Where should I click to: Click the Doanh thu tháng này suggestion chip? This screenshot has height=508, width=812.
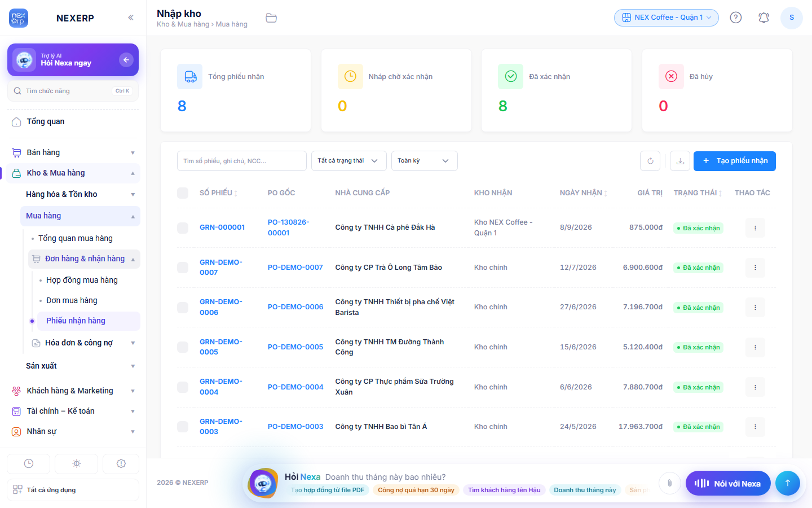click(x=585, y=490)
